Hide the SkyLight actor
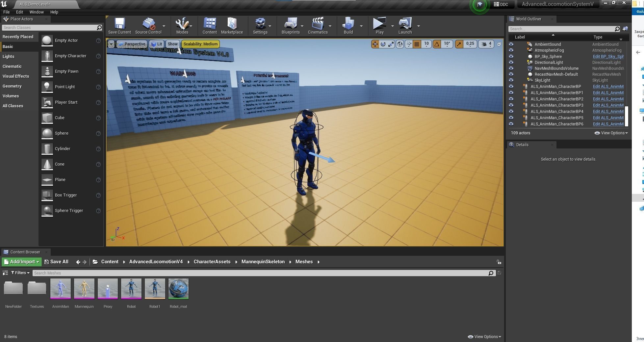The height and width of the screenshot is (342, 644). (511, 80)
